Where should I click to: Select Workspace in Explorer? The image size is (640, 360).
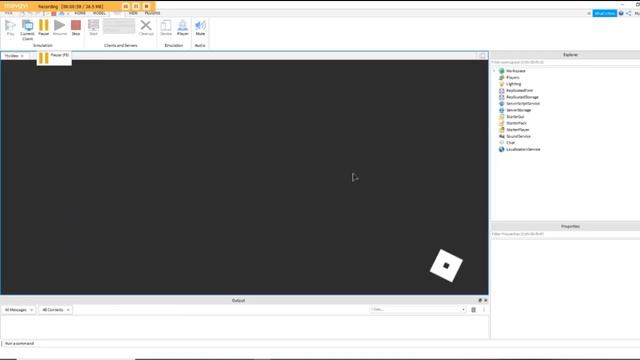[x=516, y=71]
